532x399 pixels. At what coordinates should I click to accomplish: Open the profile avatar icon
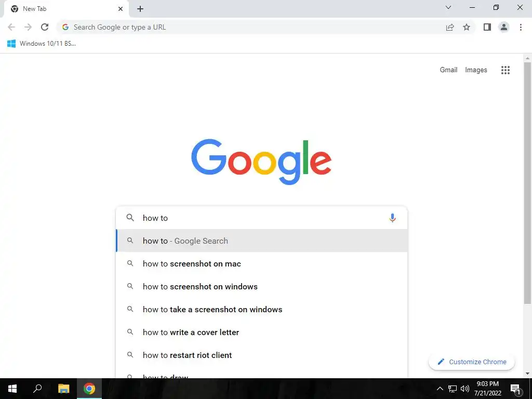tap(504, 27)
